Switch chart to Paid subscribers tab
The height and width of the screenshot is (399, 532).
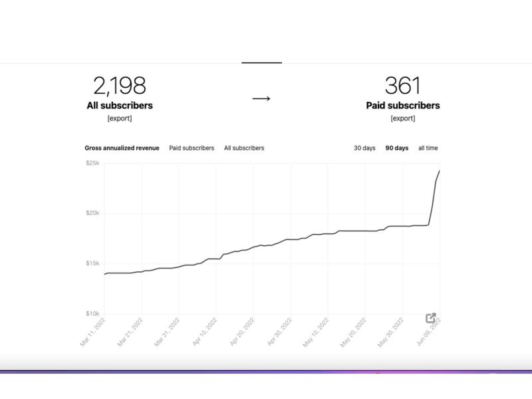pyautogui.click(x=192, y=148)
